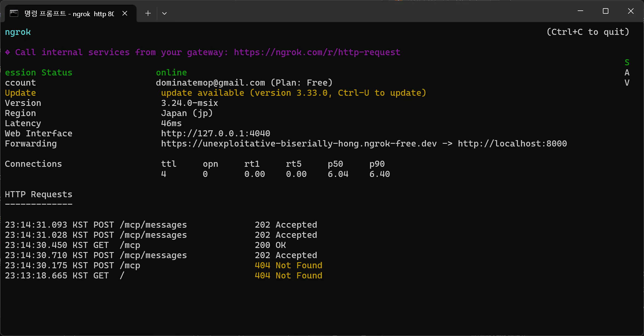Viewport: 644px width, 336px height.
Task: Click the command prompt tab icon
Action: coord(14,13)
